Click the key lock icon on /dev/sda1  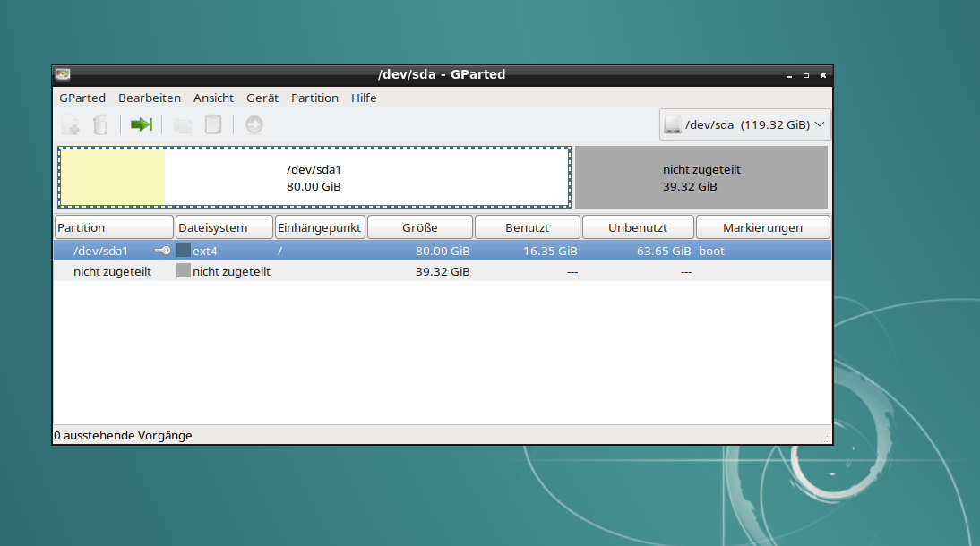[x=162, y=251]
